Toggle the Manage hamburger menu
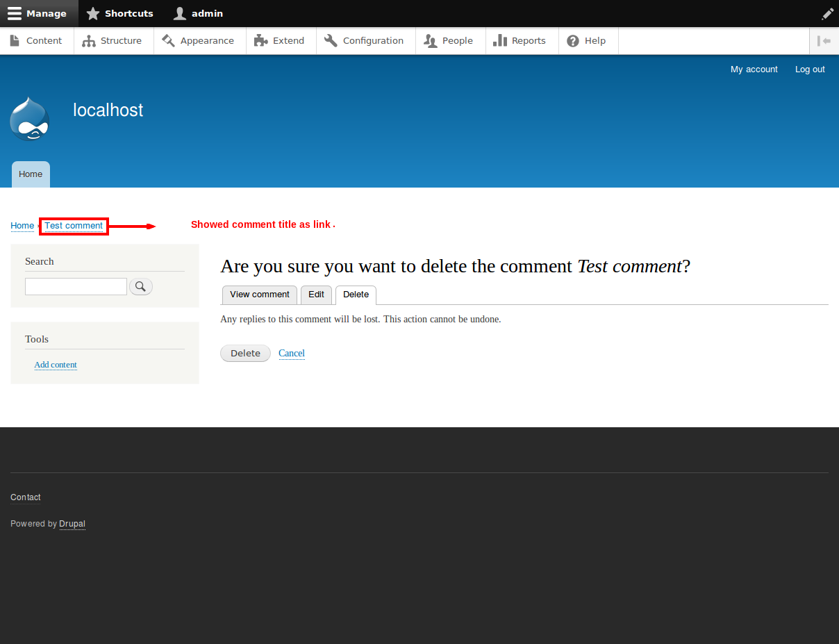 point(38,13)
